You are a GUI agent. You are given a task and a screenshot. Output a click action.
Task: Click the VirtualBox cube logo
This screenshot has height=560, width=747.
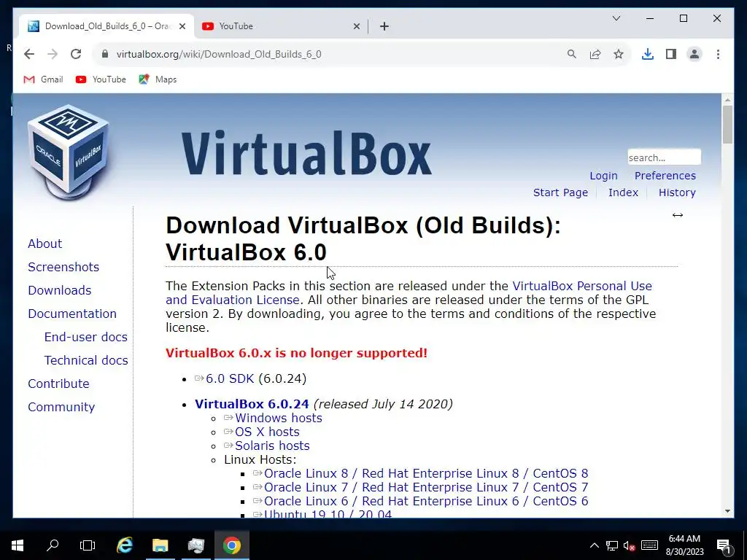pyautogui.click(x=69, y=152)
